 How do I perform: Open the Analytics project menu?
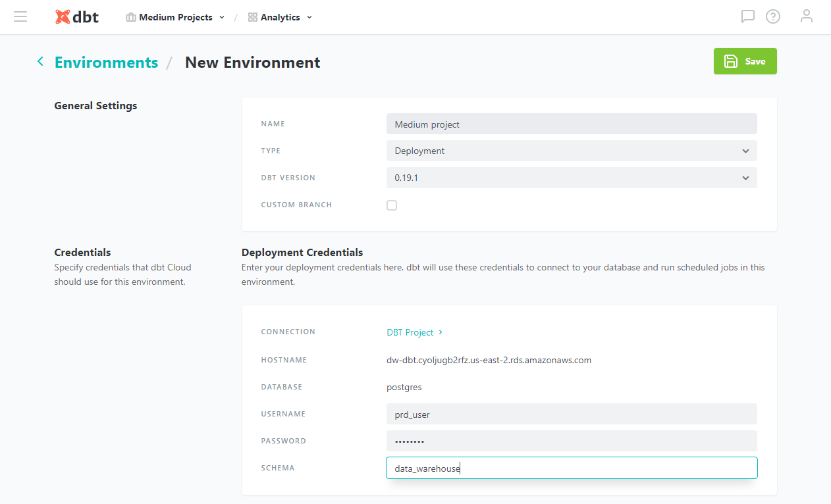click(281, 18)
